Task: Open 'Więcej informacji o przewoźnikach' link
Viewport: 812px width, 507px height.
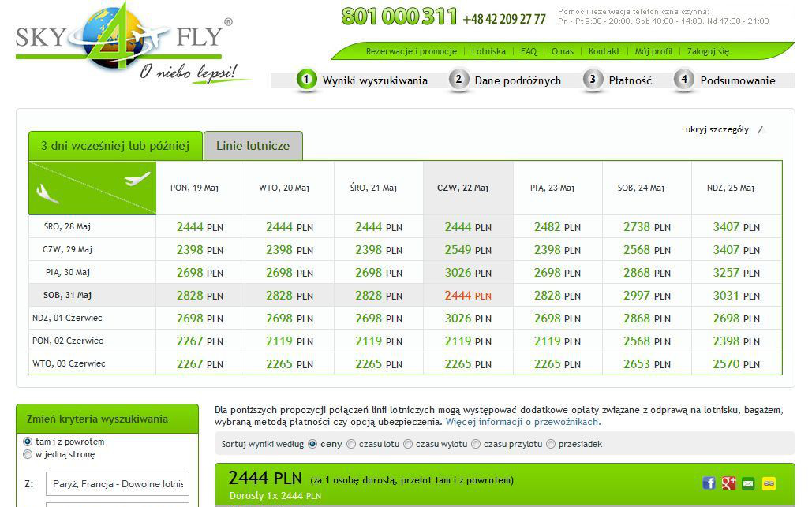Action: [522, 422]
